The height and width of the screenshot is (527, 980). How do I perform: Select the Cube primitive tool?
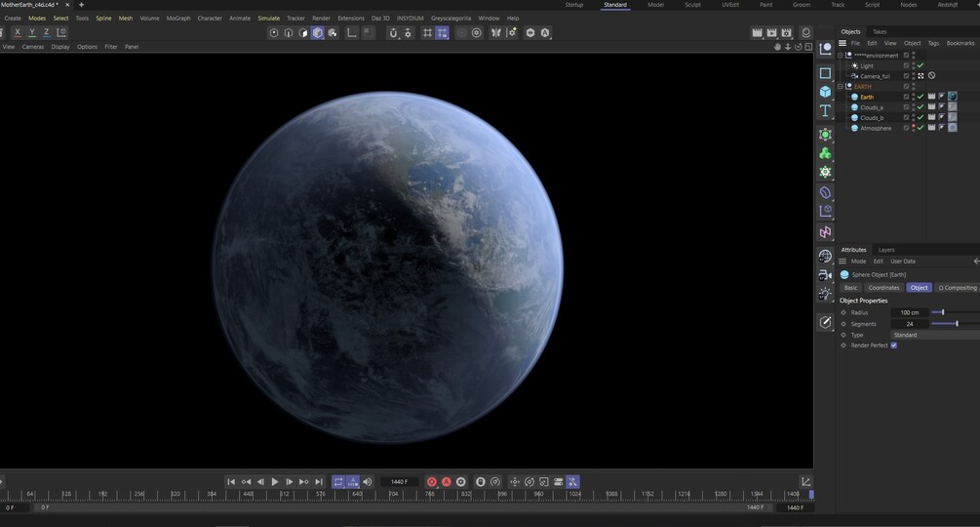pyautogui.click(x=825, y=93)
